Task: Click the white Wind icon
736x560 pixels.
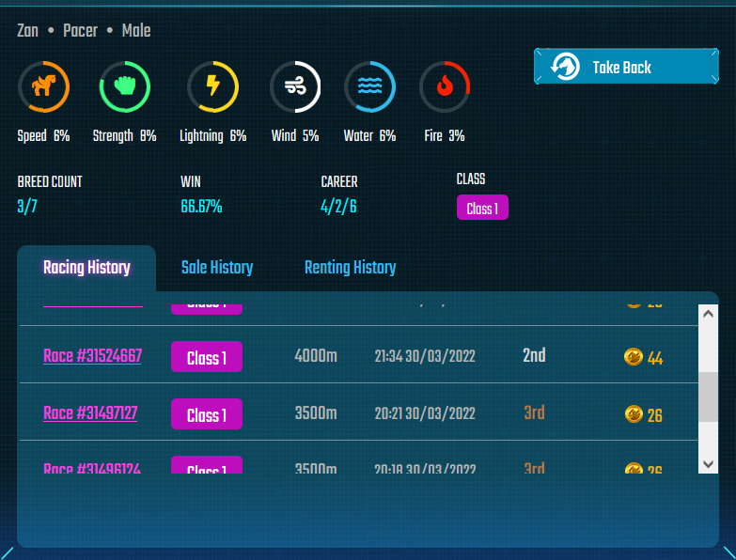Action: 295,86
